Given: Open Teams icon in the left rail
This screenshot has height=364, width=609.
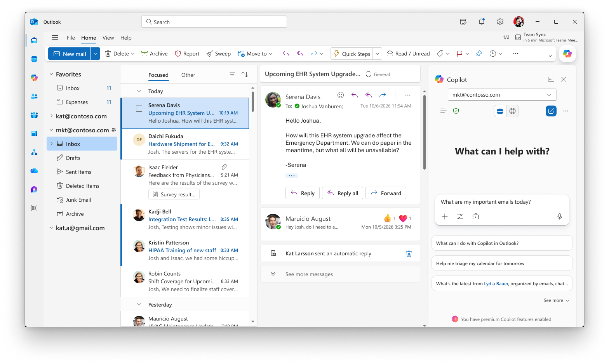Looking at the screenshot, I should tap(34, 115).
